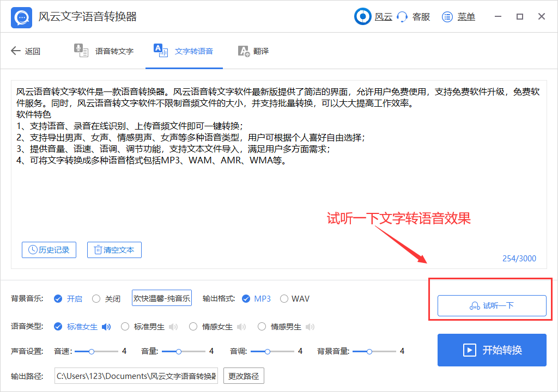Screen dimensions: 558x392
Task: Switch to the 语音转文字 tab
Action: [104, 51]
